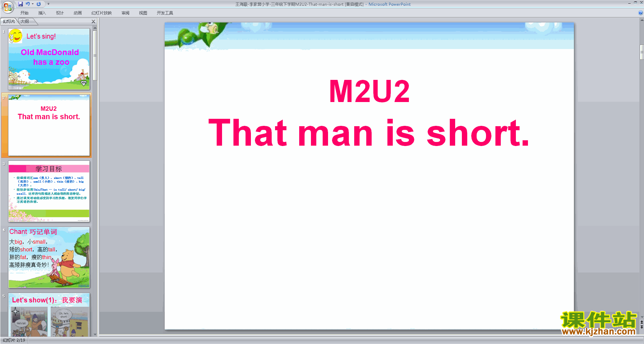Expand Customize Quick Access Toolbar dropdown
Viewport: 644px width, 344px height.
coord(48,4)
